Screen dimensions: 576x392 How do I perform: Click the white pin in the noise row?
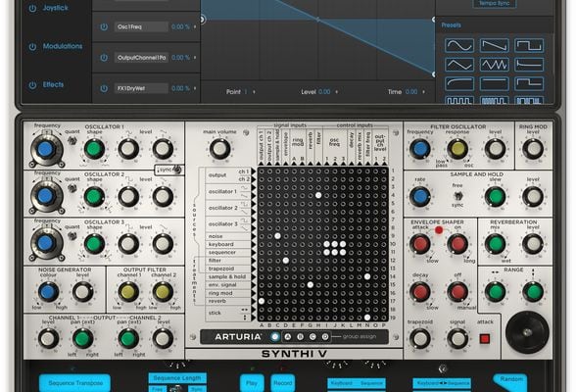277,236
